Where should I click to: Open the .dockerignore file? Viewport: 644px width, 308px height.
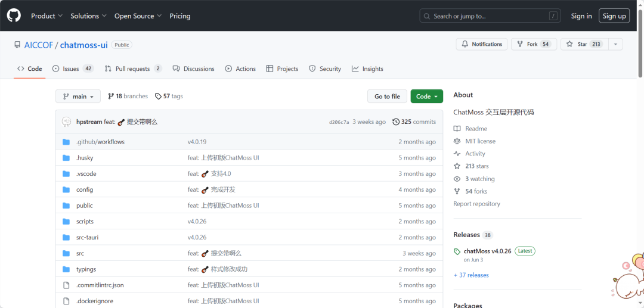point(95,301)
